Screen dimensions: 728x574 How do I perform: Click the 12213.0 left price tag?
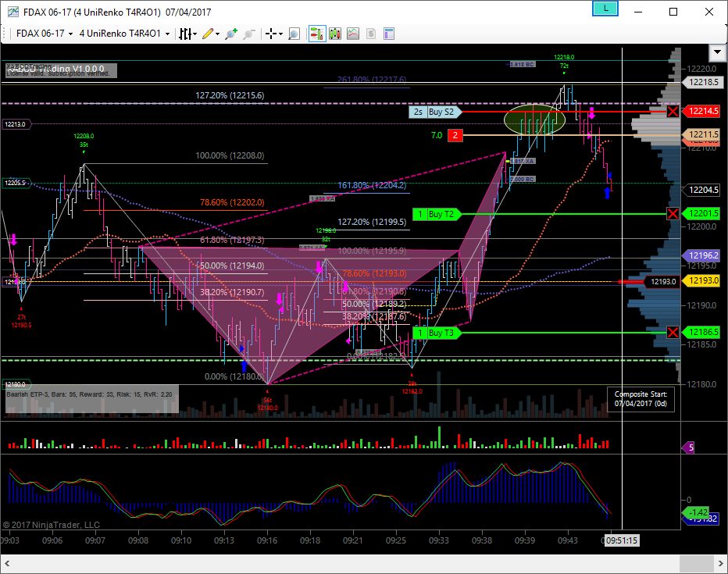point(16,124)
